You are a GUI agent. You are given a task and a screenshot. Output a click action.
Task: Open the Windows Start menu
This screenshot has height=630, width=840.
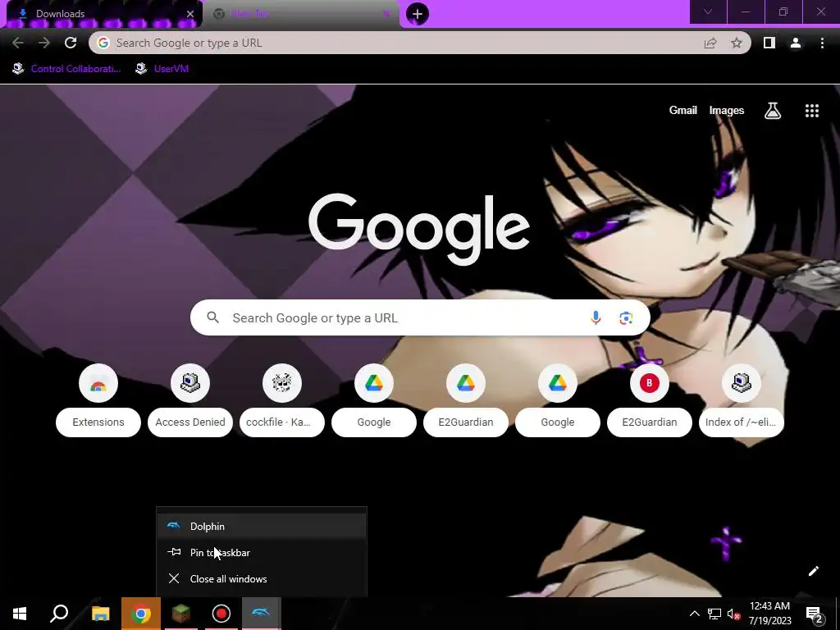20,614
